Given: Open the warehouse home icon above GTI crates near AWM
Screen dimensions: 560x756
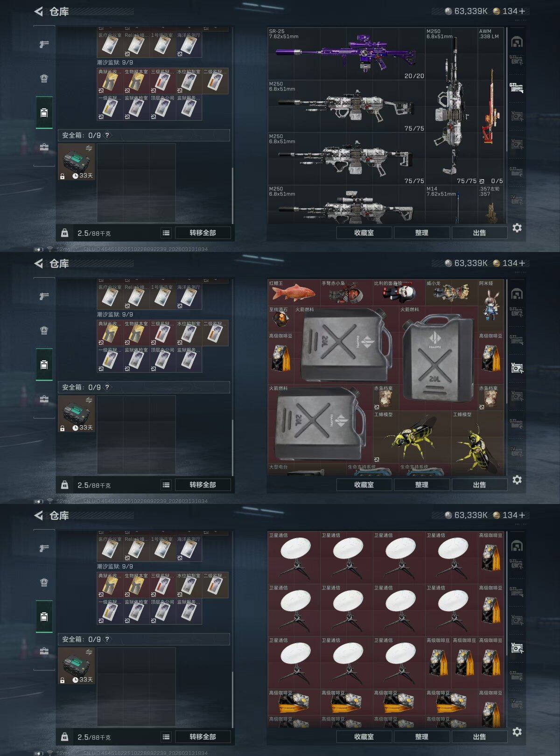Looking at the screenshot, I should (516, 42).
